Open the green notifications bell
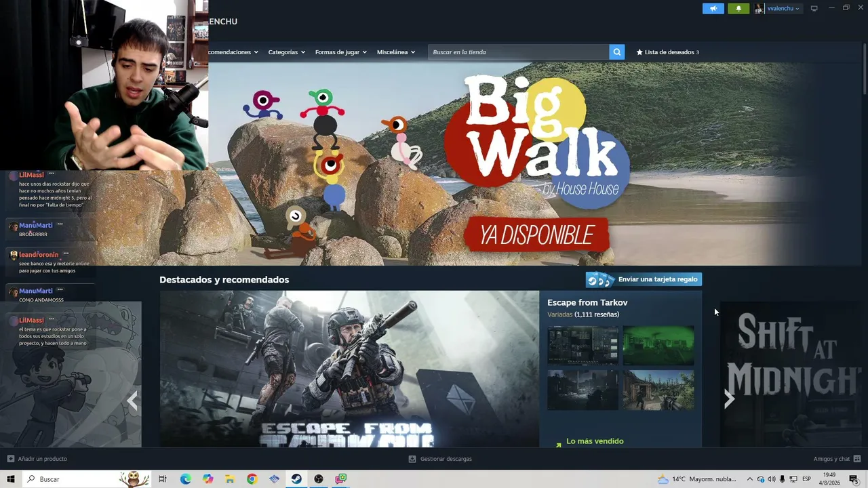This screenshot has width=868, height=488. click(738, 8)
